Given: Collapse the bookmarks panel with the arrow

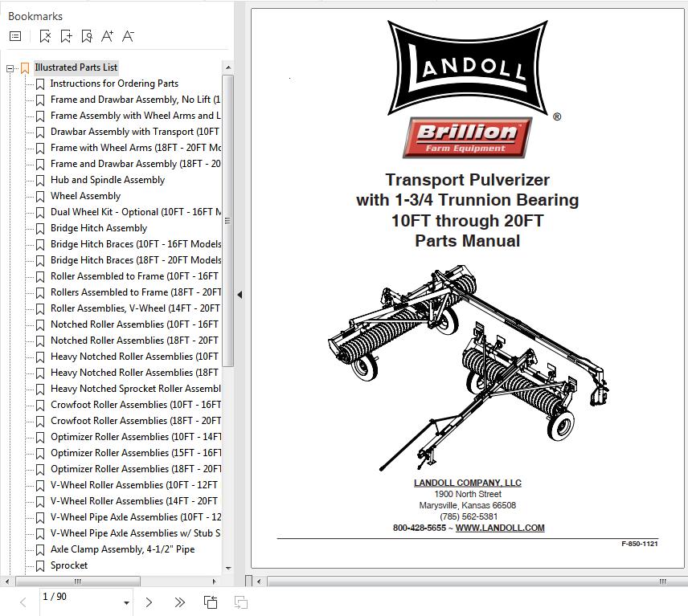Looking at the screenshot, I should click(x=240, y=295).
